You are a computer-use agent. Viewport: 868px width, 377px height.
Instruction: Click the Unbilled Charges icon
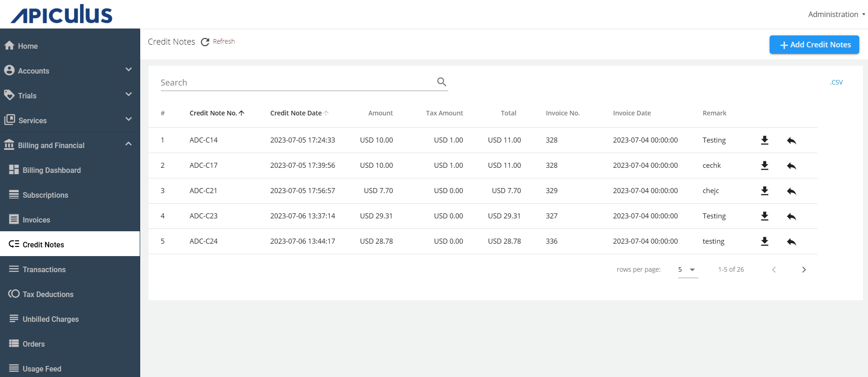(x=14, y=319)
